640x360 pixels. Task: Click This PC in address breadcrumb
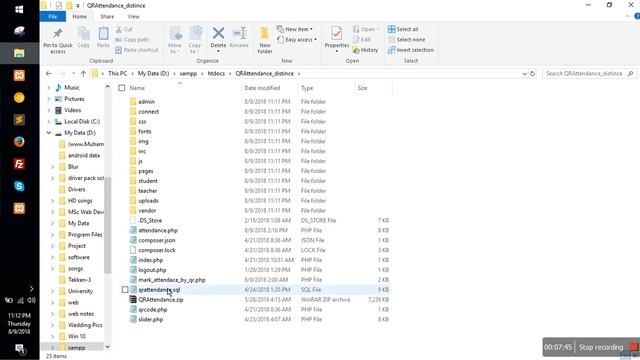(x=118, y=73)
